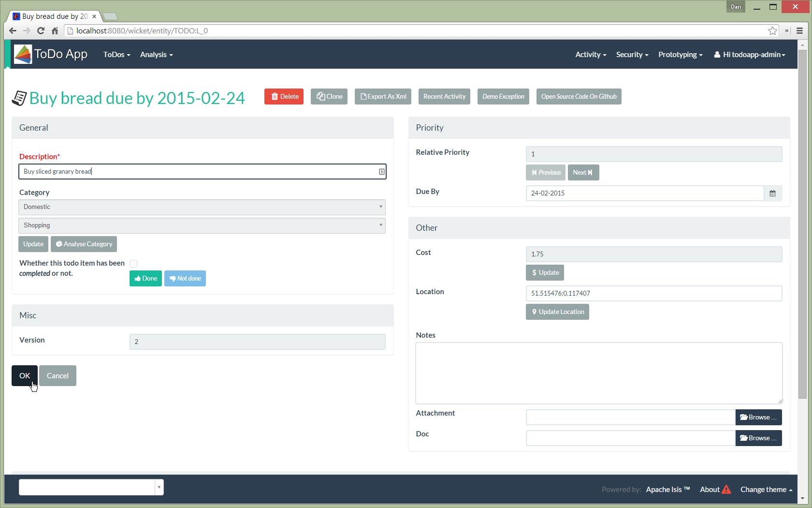Click OK to save changes
Viewport: 812px width, 508px height.
(x=25, y=376)
